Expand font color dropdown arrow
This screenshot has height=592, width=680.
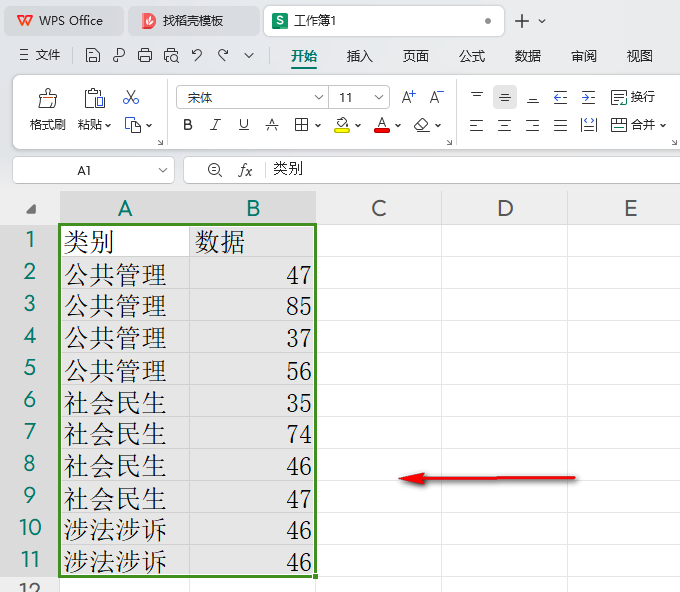point(398,125)
